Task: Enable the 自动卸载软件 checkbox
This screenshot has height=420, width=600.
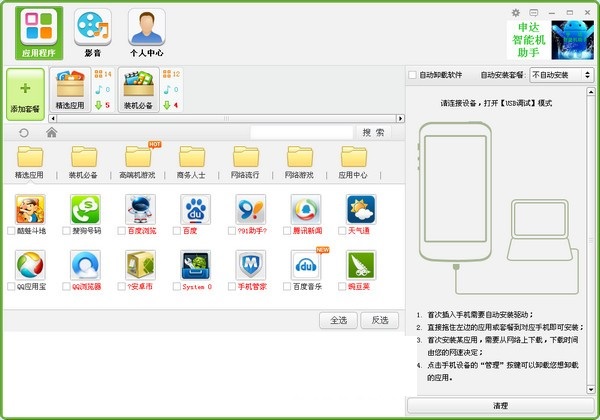Action: click(412, 75)
